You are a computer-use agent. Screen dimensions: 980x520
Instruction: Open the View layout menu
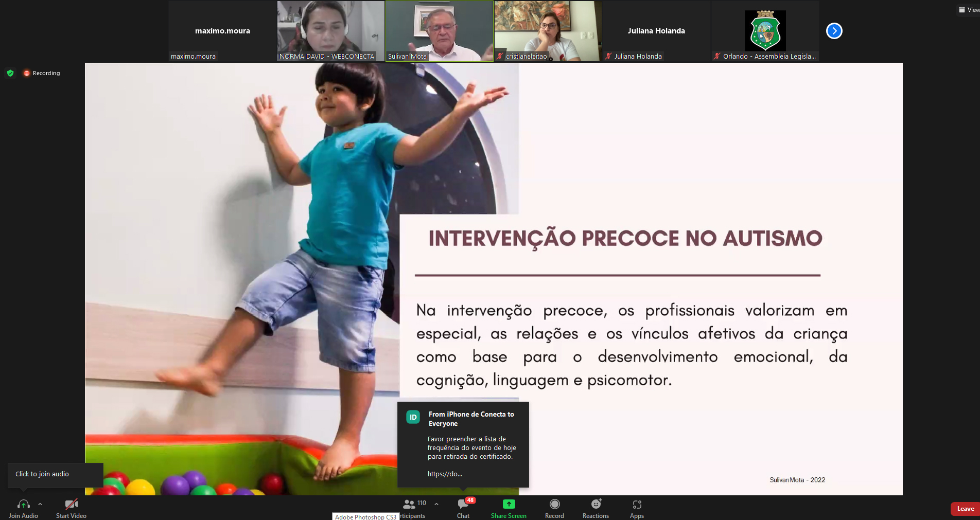click(x=968, y=10)
